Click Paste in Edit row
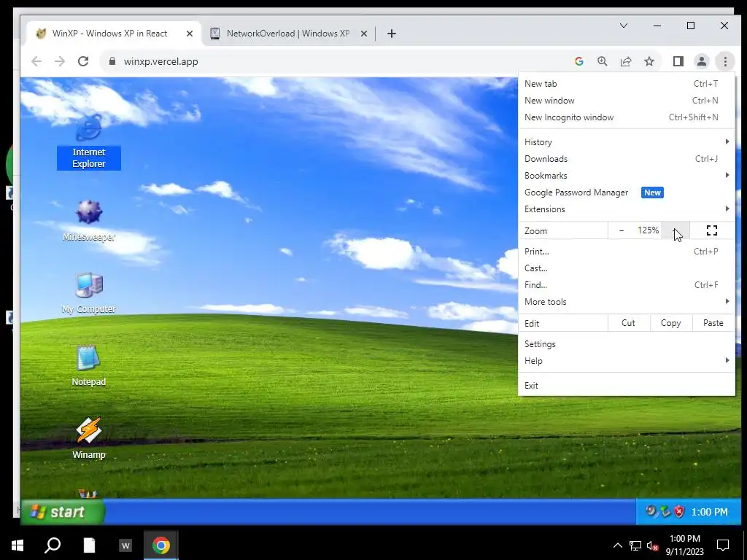The width and height of the screenshot is (747, 560). (x=713, y=323)
